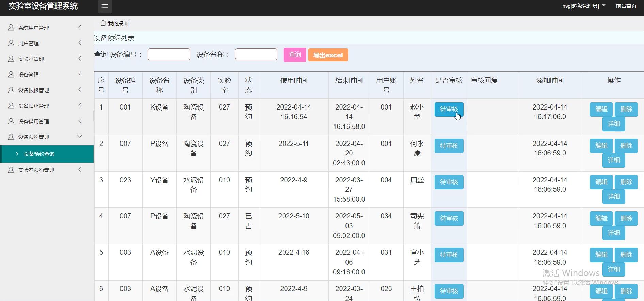Click the user icon next to 设备预约管理
This screenshot has height=301, width=644.
point(11,137)
